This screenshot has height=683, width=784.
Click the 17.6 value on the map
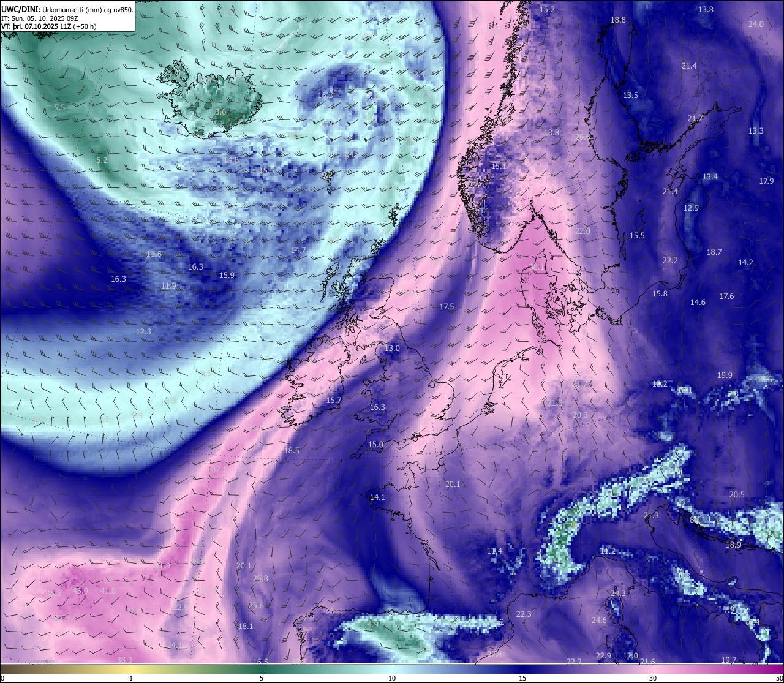(x=726, y=296)
